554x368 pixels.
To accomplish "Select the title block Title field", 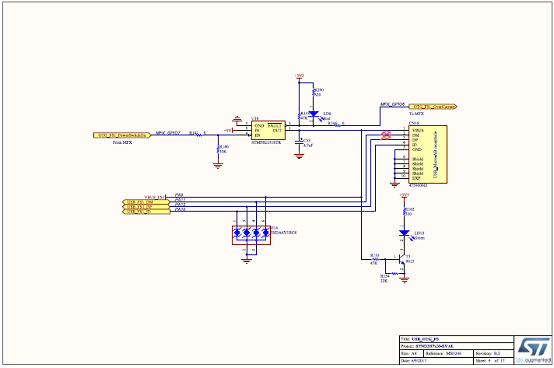I will tap(456, 339).
